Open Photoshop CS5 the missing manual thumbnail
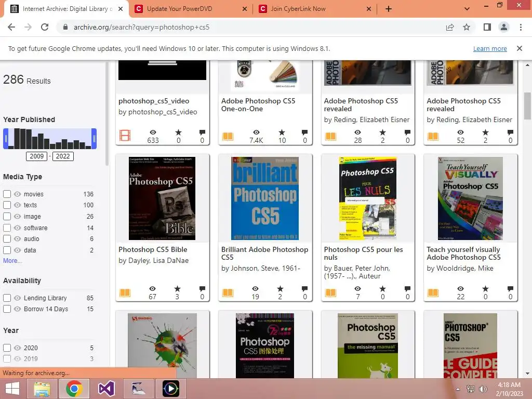Screen dimensions: 532x399 coord(368,345)
